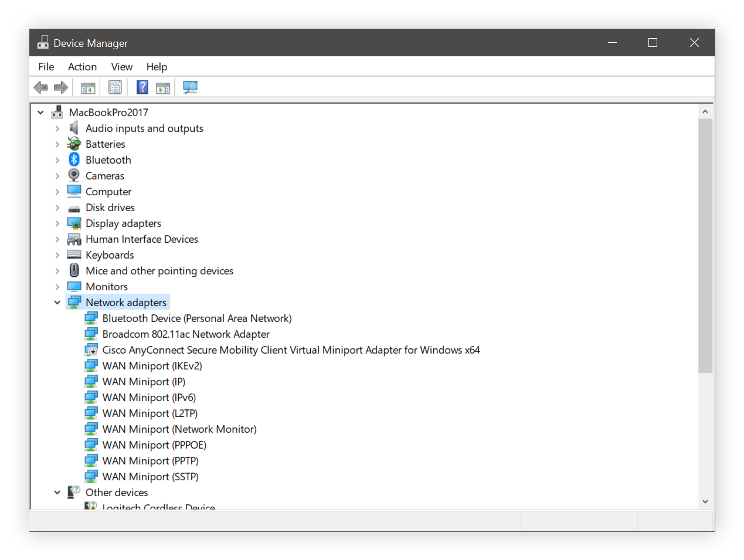
Task: Expand the Keyboards category
Action: pos(57,254)
